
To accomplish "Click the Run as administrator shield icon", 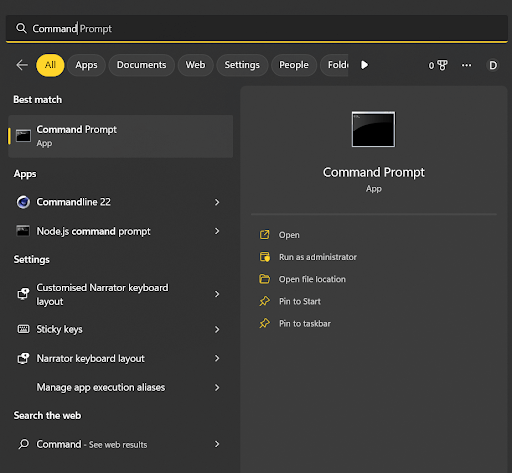I will click(x=265, y=257).
